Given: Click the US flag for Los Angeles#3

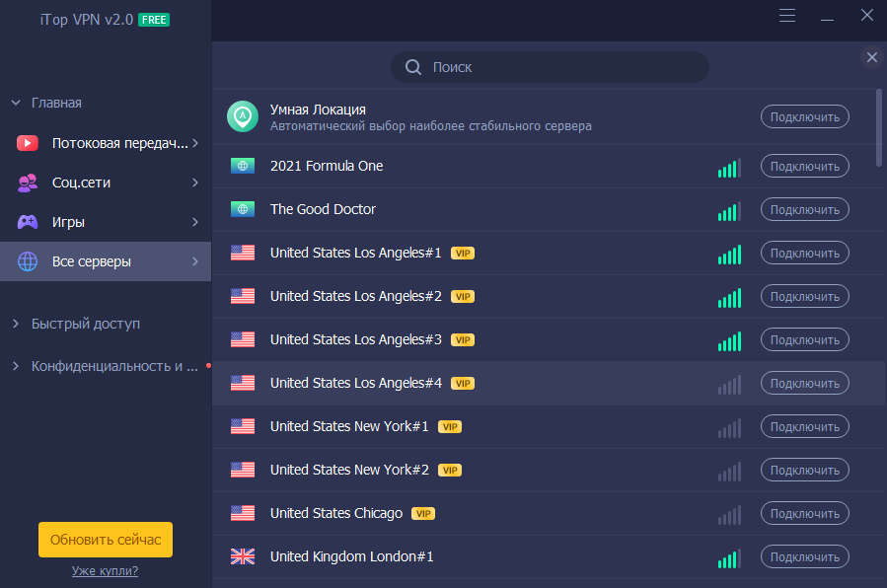Looking at the screenshot, I should pyautogui.click(x=243, y=339).
